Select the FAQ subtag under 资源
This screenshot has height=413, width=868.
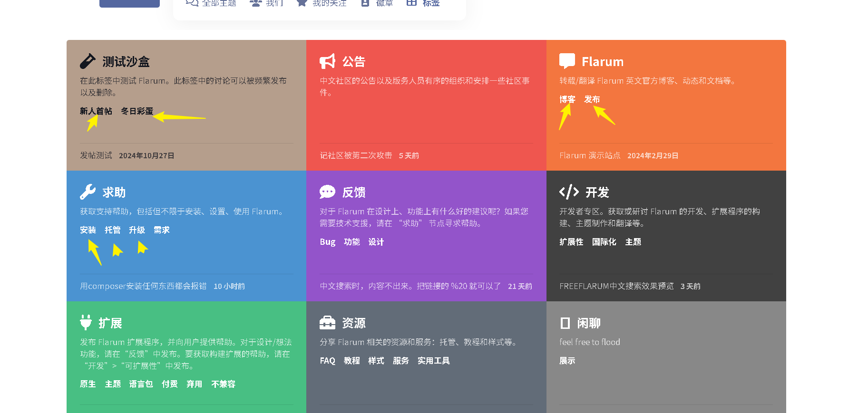328,361
